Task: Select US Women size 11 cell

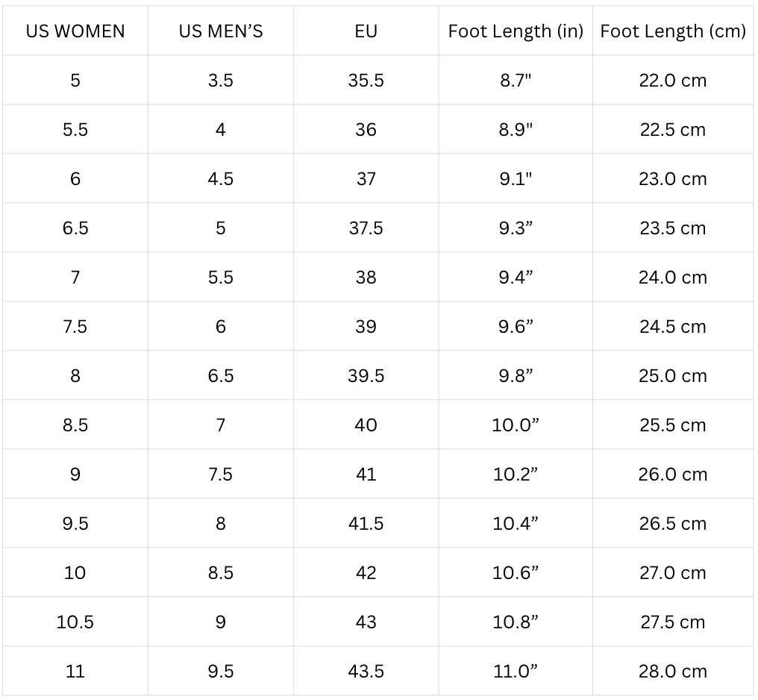Action: coord(75,672)
